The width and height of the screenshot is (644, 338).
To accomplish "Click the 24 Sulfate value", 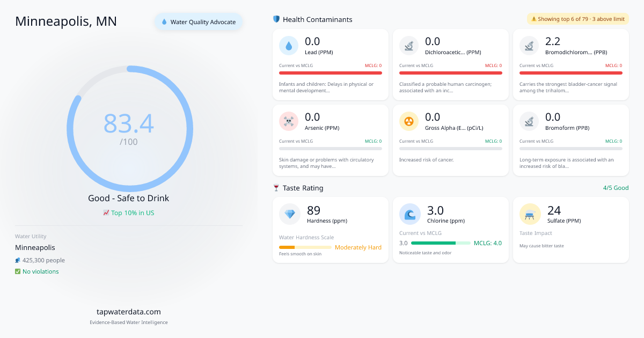I will [x=554, y=210].
